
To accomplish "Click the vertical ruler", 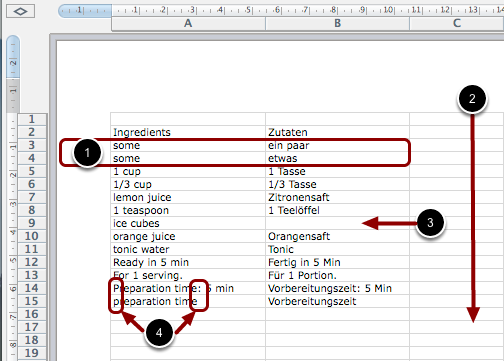I will click(x=13, y=198).
